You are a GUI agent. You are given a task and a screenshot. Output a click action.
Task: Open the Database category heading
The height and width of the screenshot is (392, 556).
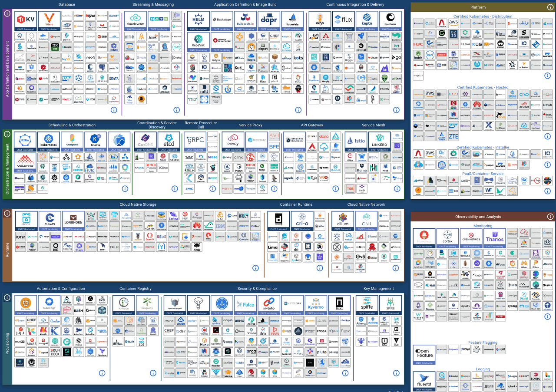(67, 5)
